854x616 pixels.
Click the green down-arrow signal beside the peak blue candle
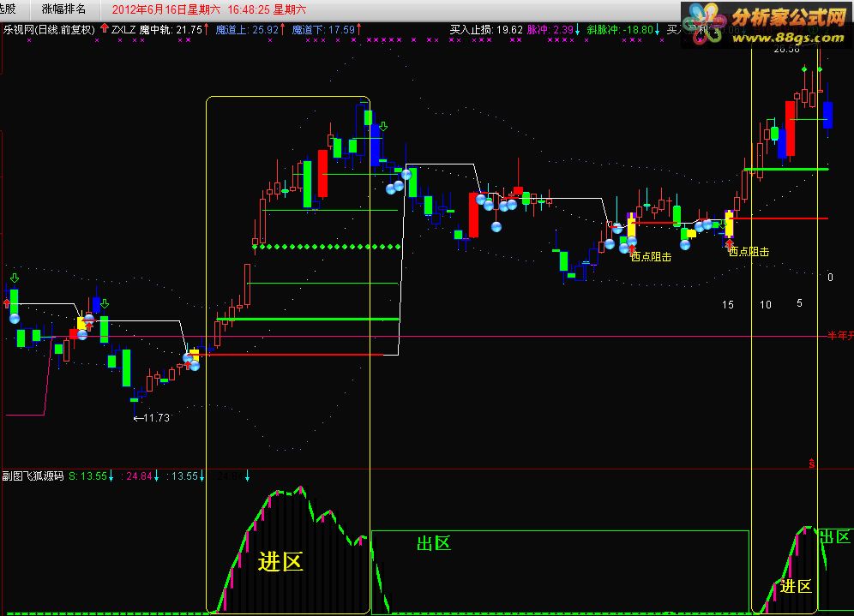tap(383, 126)
